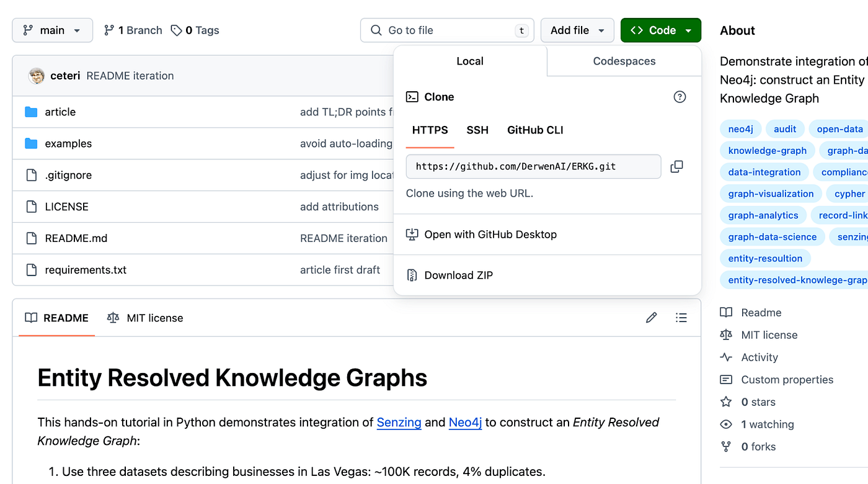Open the README iteration commit message

130,76
